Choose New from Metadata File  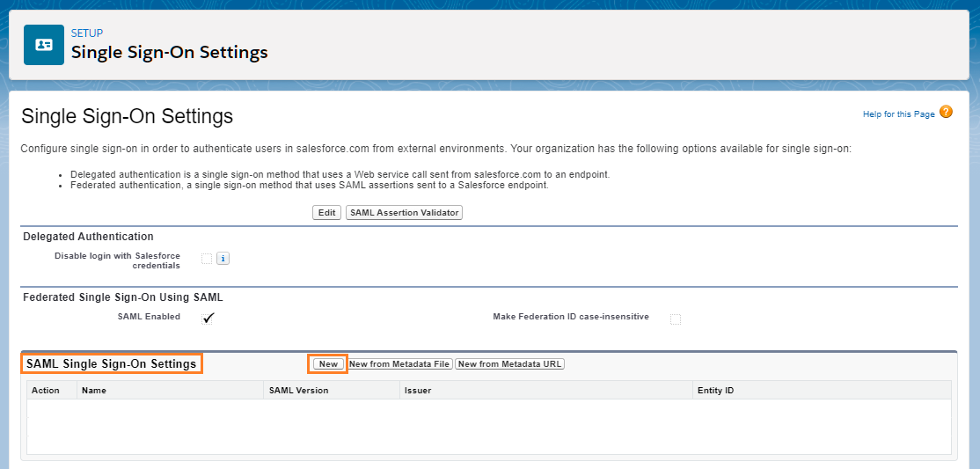tap(399, 364)
